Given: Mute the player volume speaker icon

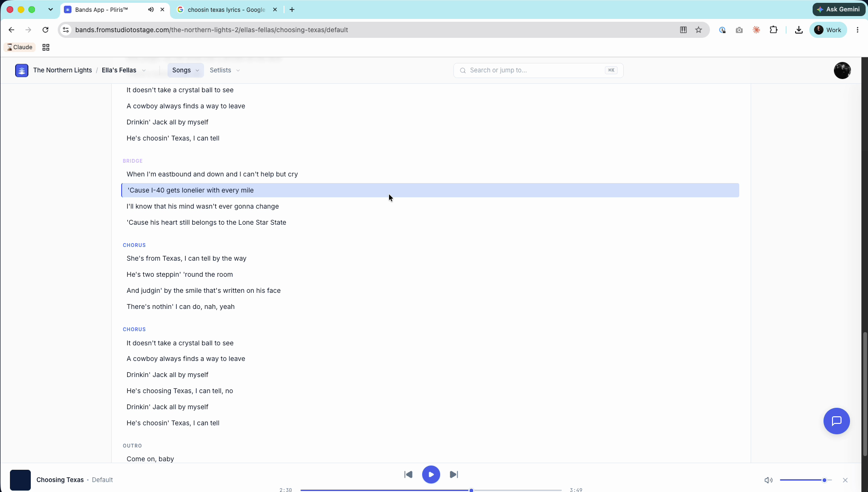Looking at the screenshot, I should [x=769, y=480].
